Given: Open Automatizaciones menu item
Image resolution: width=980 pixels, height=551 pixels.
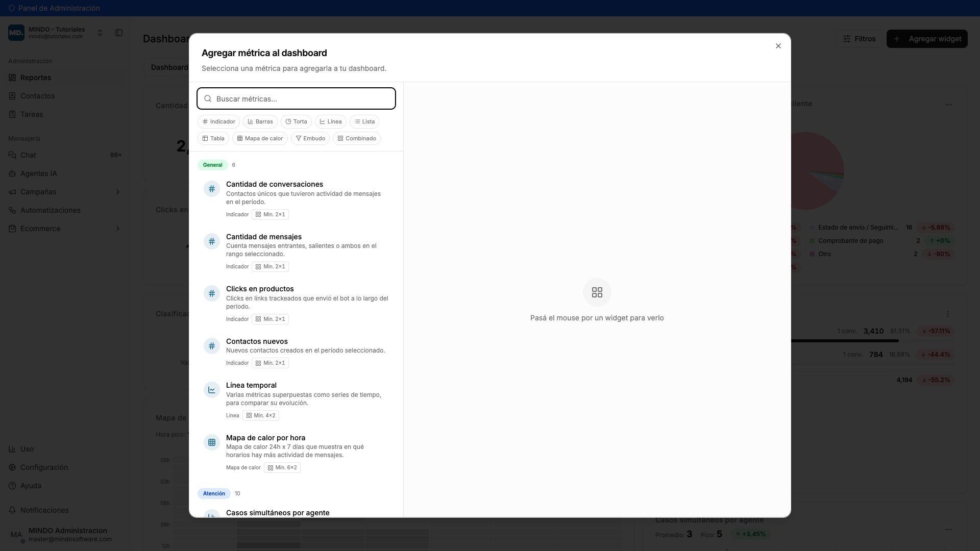Looking at the screenshot, I should pyautogui.click(x=65, y=210).
